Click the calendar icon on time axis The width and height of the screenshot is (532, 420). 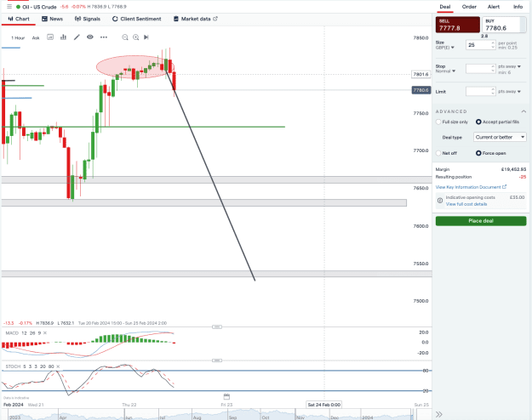pyautogui.click(x=226, y=396)
